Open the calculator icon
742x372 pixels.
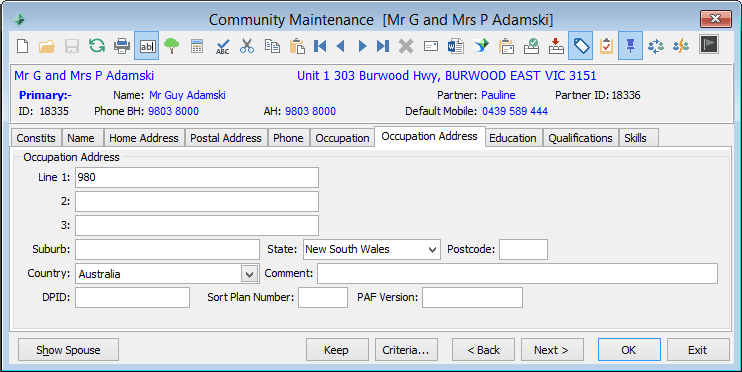pyautogui.click(x=197, y=46)
